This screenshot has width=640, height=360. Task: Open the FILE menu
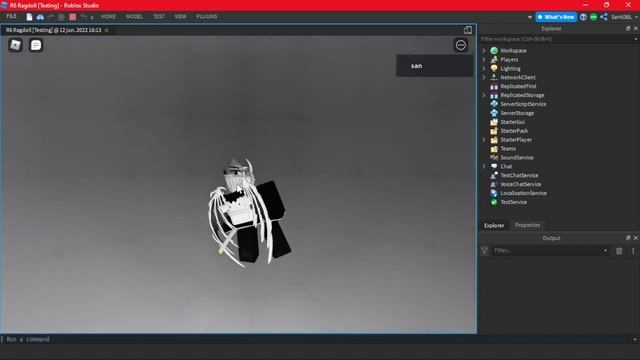point(11,16)
